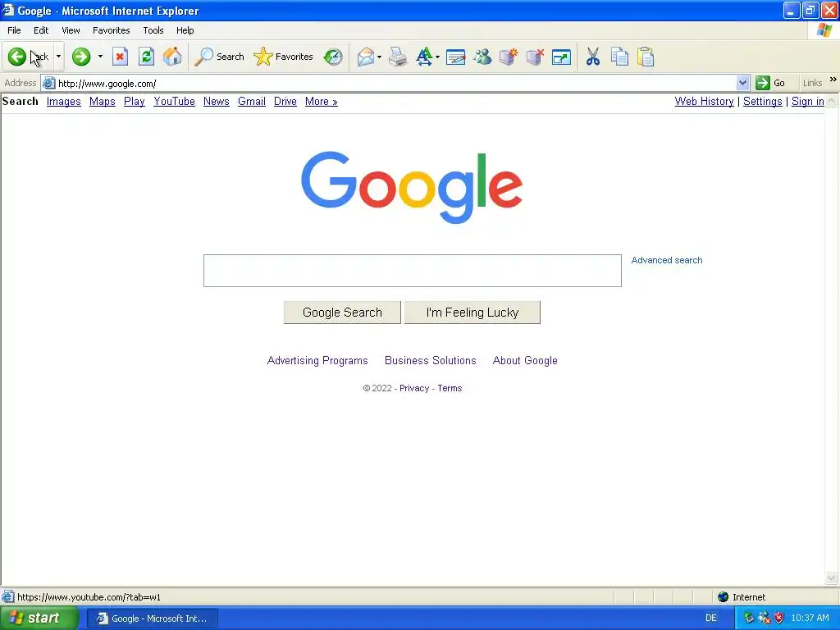This screenshot has height=630, width=840.
Task: Open the Tools menu
Action: click(153, 30)
